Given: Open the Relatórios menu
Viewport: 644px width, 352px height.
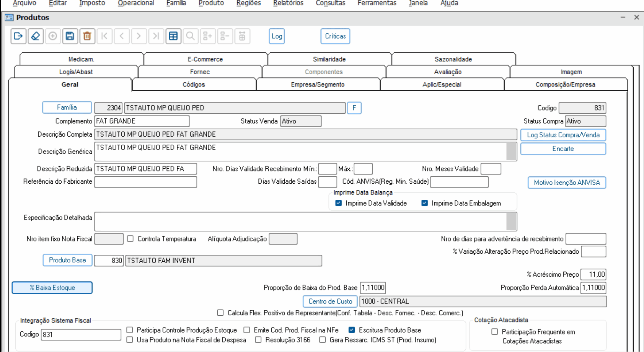Looking at the screenshot, I should 288,3.
